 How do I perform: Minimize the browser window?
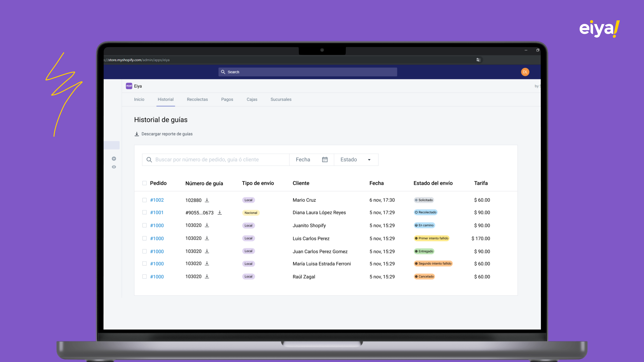(x=526, y=50)
